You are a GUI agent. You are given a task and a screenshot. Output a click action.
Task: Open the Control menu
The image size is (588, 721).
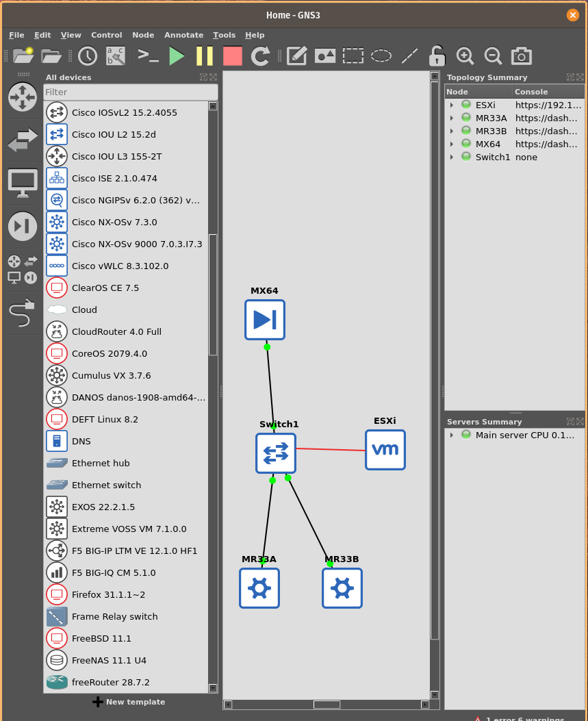point(106,35)
